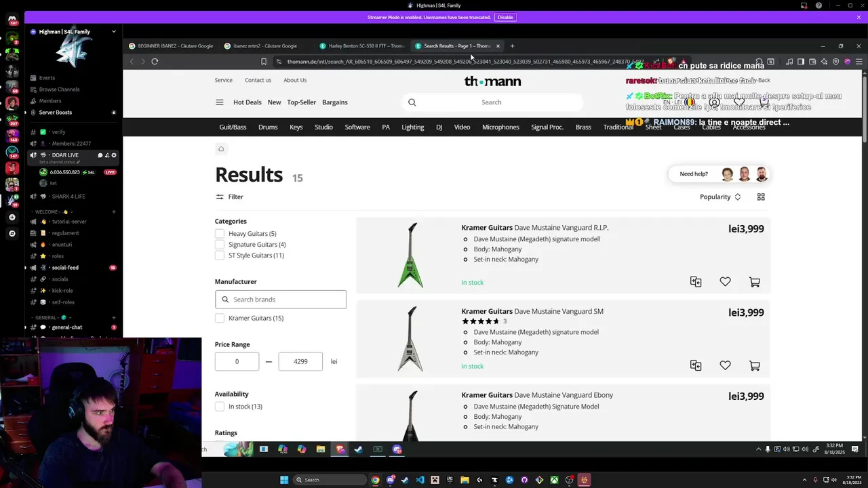
Task: Open the regulament Discord channel
Action: pyautogui.click(x=66, y=233)
